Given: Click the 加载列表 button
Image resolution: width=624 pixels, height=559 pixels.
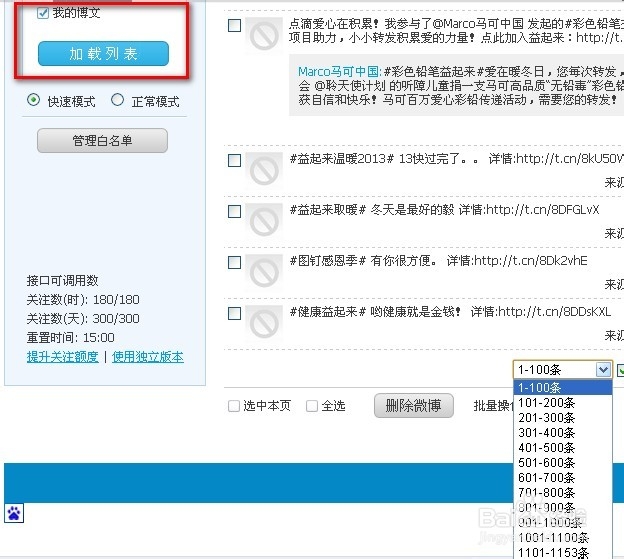Looking at the screenshot, I should (103, 53).
